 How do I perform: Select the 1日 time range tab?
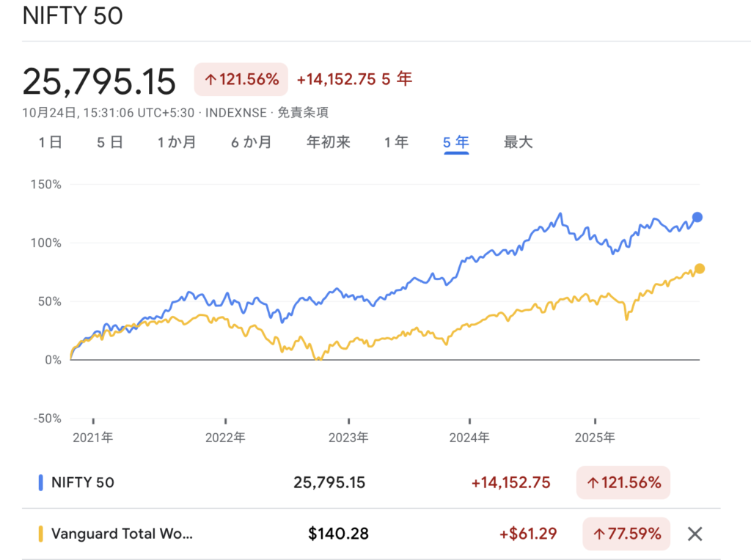(x=50, y=142)
